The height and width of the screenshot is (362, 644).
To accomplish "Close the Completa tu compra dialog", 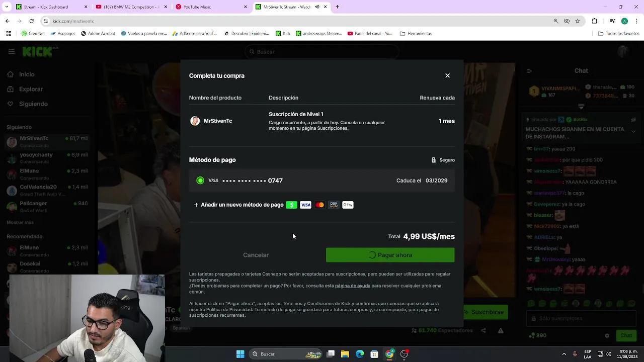I will click(447, 75).
